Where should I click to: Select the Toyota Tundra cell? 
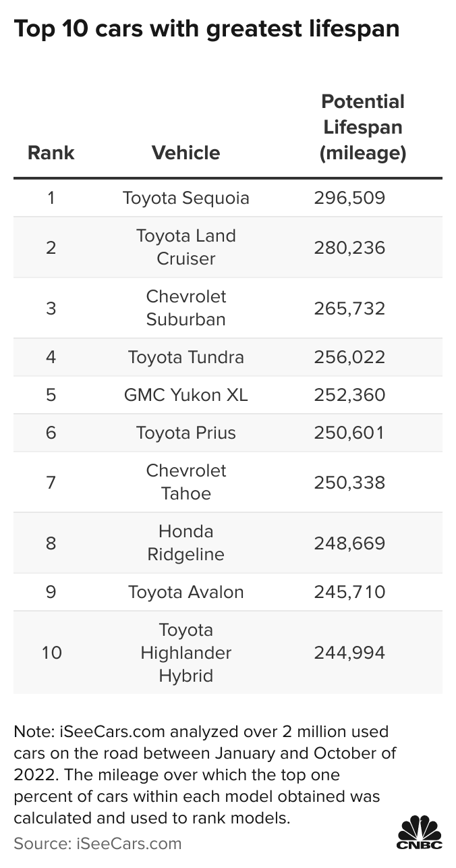point(186,357)
